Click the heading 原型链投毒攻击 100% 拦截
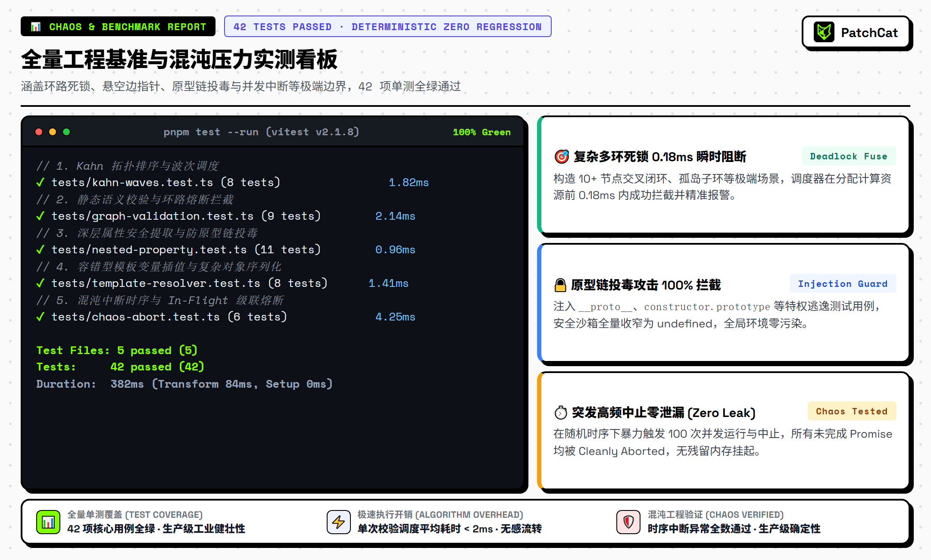This screenshot has width=931, height=560. coord(646,285)
